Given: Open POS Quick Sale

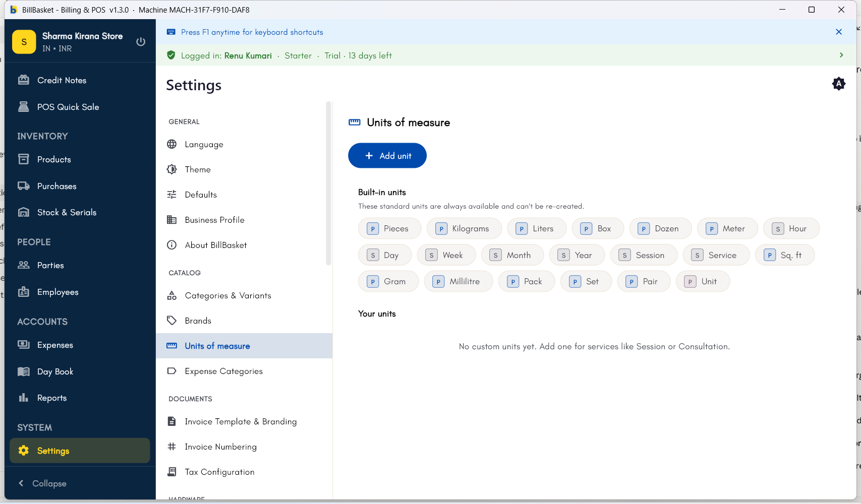Looking at the screenshot, I should (x=80, y=107).
